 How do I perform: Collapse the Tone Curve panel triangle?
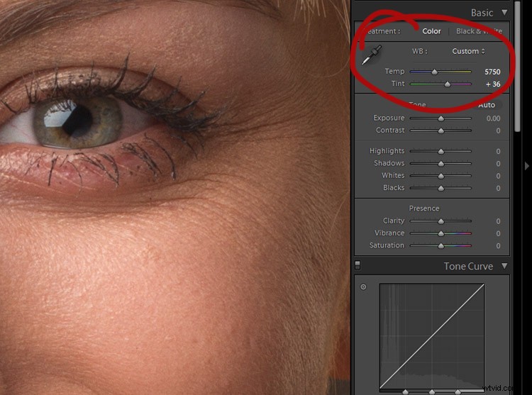point(504,266)
